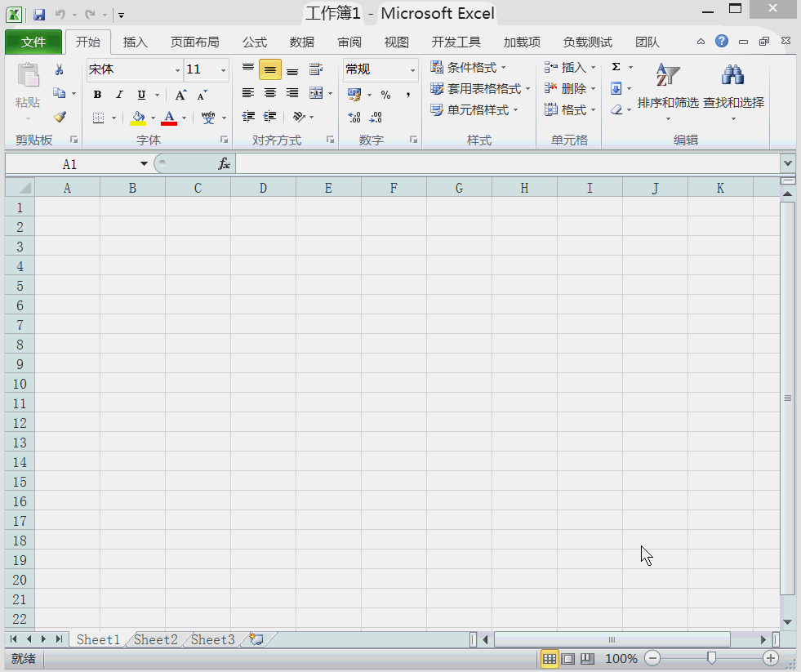Open the 常规 number format dropdown

pyautogui.click(x=413, y=70)
